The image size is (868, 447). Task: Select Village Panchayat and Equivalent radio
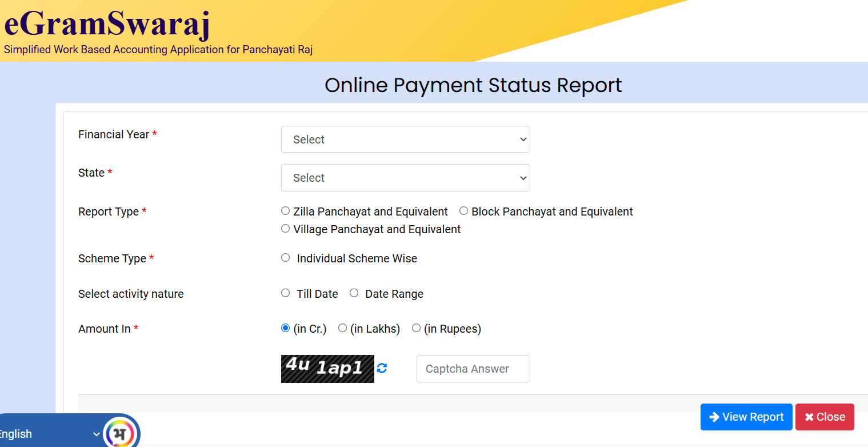[x=286, y=229]
